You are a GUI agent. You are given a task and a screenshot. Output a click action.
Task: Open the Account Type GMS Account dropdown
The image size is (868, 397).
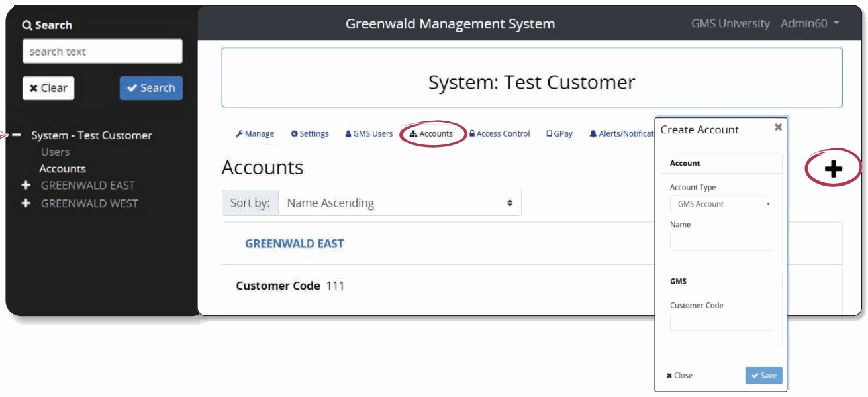pos(721,204)
